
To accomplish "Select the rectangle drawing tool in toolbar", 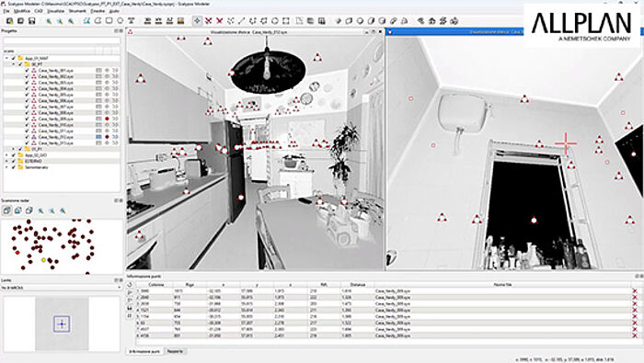I will pos(109,20).
